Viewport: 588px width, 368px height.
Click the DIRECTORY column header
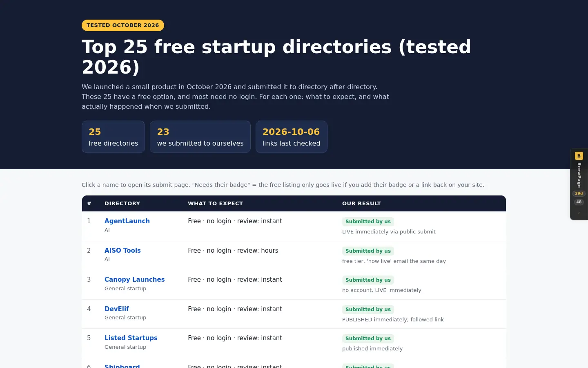(x=122, y=203)
